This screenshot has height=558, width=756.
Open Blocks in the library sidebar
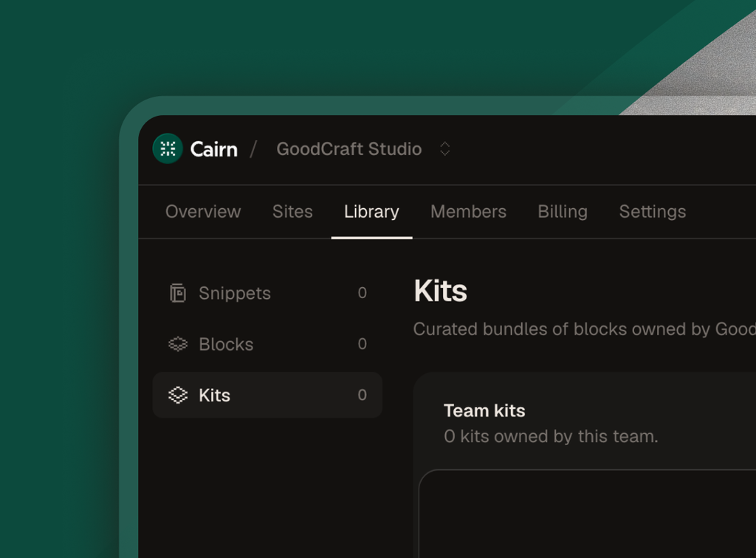point(267,344)
